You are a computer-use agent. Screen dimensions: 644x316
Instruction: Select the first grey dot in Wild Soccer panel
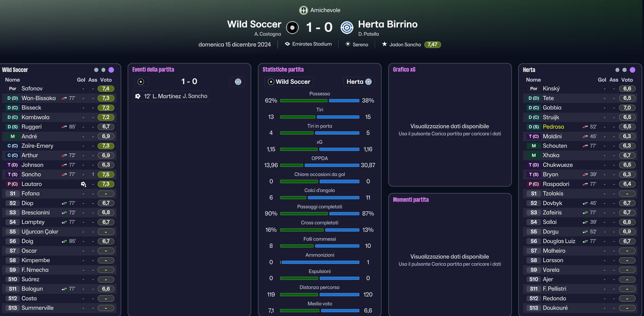click(96, 70)
